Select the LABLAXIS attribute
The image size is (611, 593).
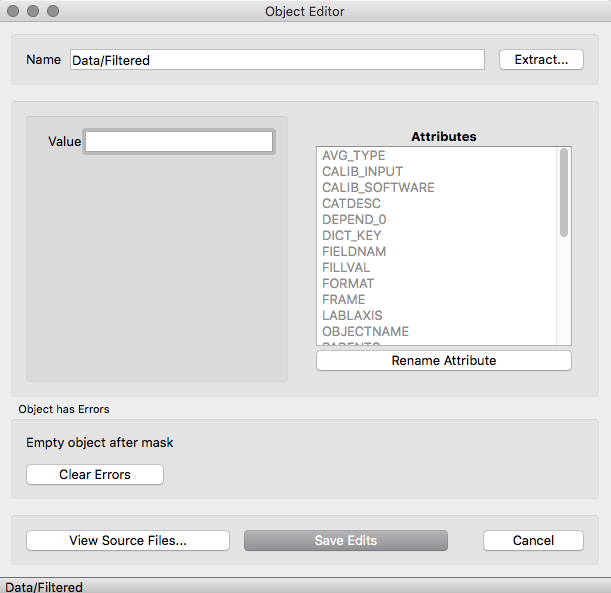(352, 316)
